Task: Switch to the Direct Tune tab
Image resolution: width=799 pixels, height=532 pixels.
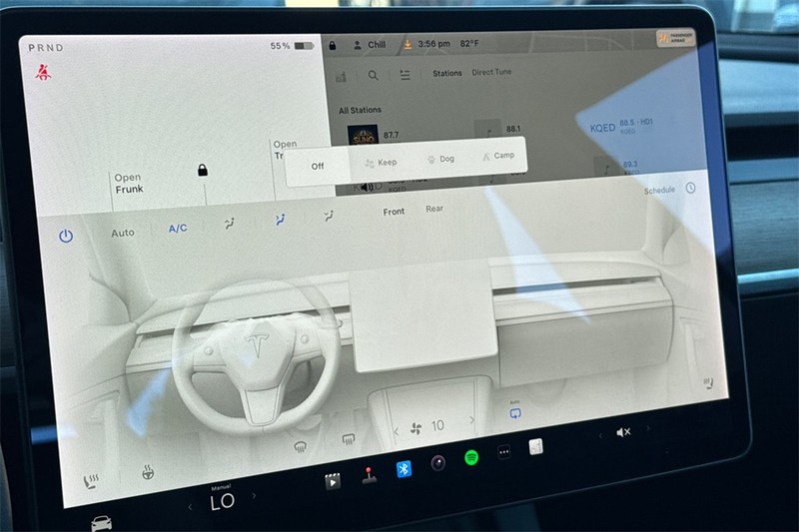Action: (x=491, y=72)
